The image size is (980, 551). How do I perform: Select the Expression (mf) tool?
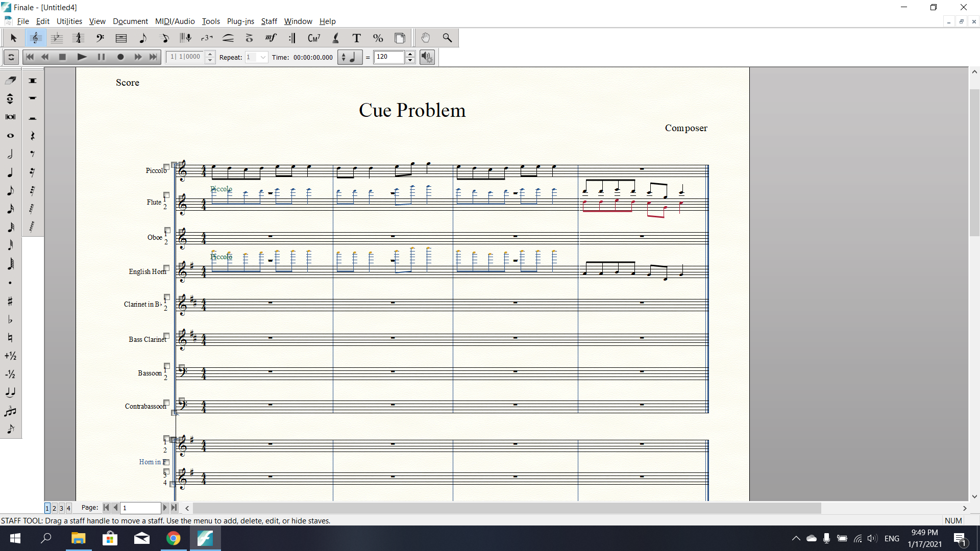click(271, 38)
